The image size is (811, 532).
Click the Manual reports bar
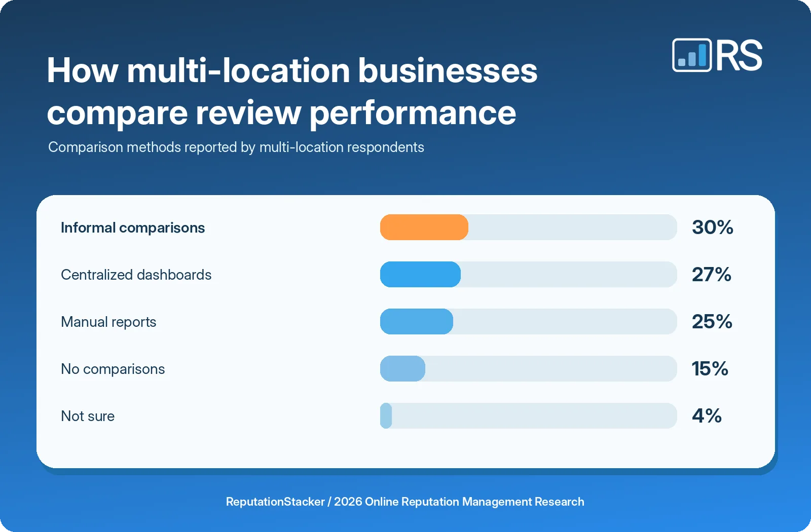[x=417, y=322]
